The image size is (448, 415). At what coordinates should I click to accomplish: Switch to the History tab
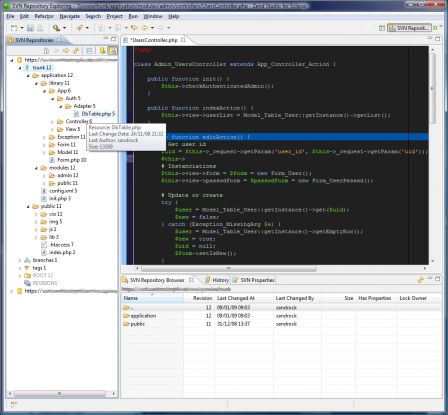[217, 280]
